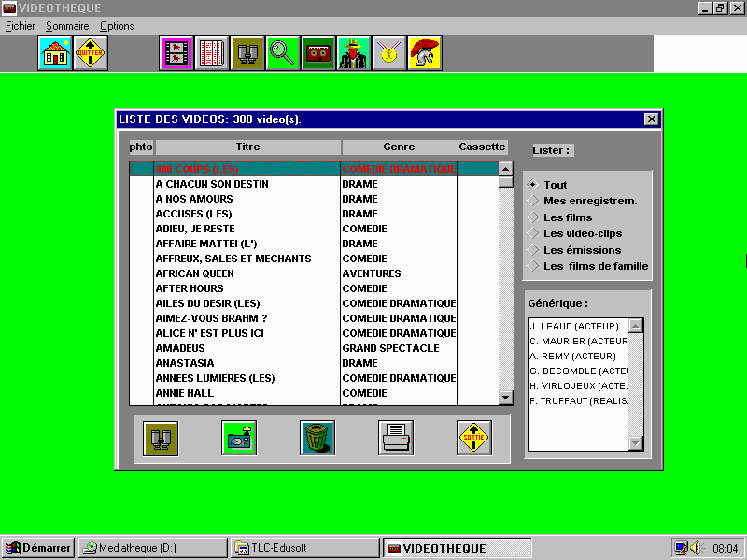The height and width of the screenshot is (560, 747).
Task: Select AFRICAN QUEEN in the video list
Action: point(195,273)
